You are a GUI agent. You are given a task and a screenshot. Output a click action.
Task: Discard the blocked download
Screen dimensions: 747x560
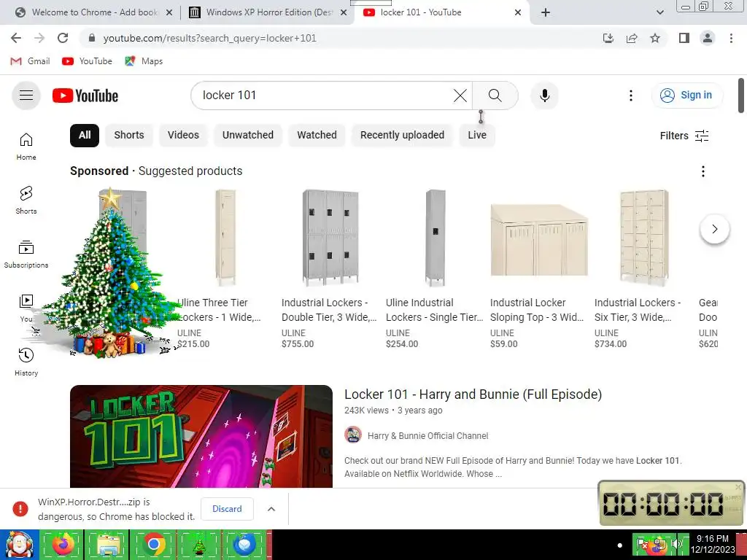click(x=227, y=509)
